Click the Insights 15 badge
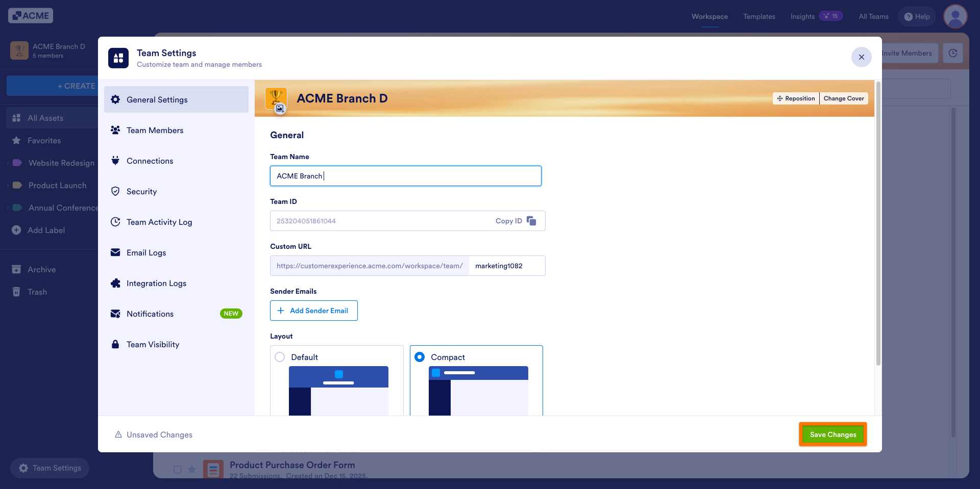 (x=830, y=16)
